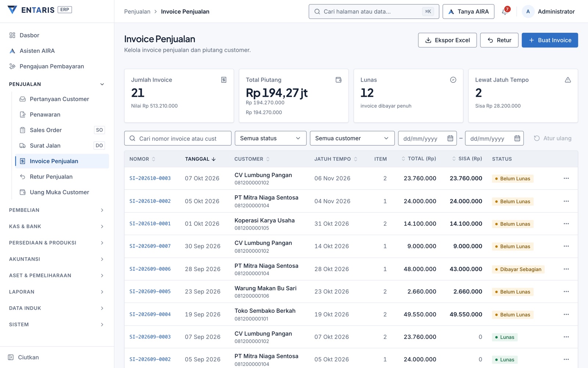The height and width of the screenshot is (368, 588).
Task: Click the global search field
Action: click(374, 11)
